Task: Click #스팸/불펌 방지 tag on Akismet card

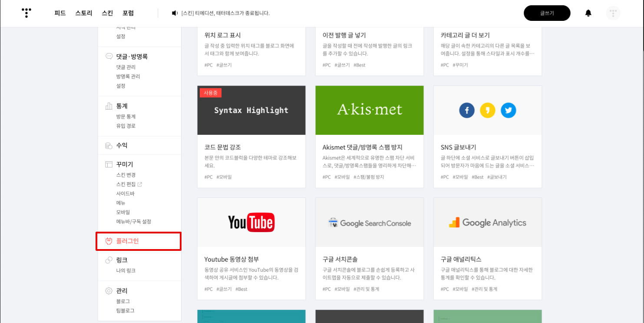Action: (x=369, y=177)
